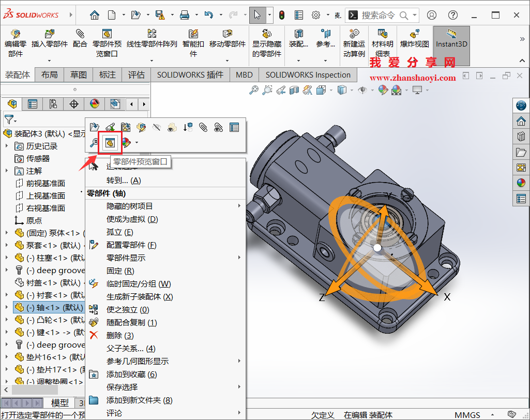The image size is (530, 420).
Task: Switch to the 评估 ribbon tab
Action: [x=136, y=75]
